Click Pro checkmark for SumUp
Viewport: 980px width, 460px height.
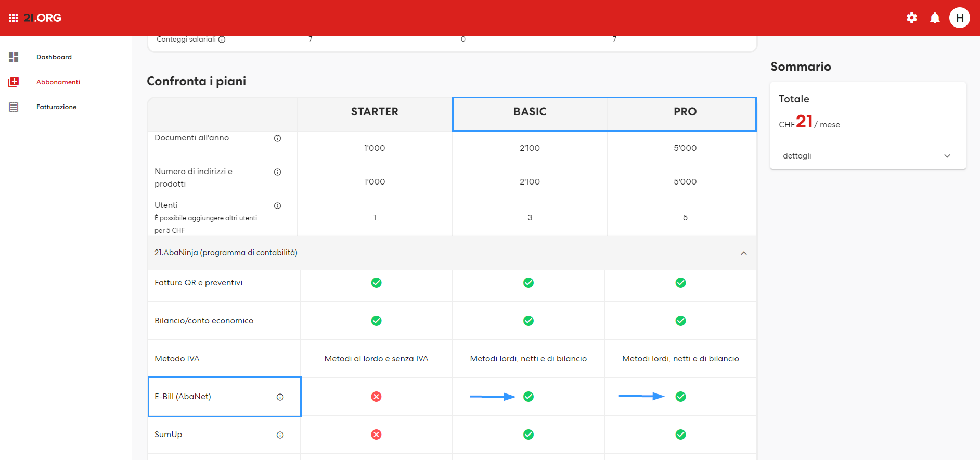pyautogui.click(x=680, y=435)
